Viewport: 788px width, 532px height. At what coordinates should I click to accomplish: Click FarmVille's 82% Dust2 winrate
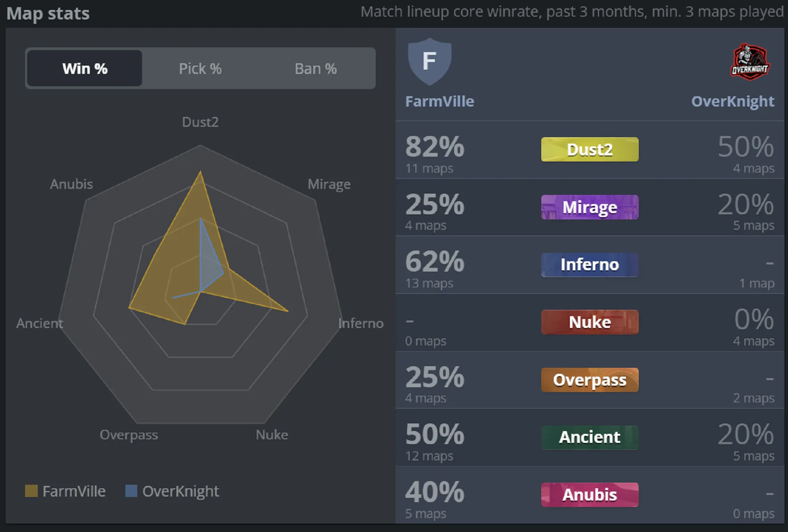tap(435, 147)
